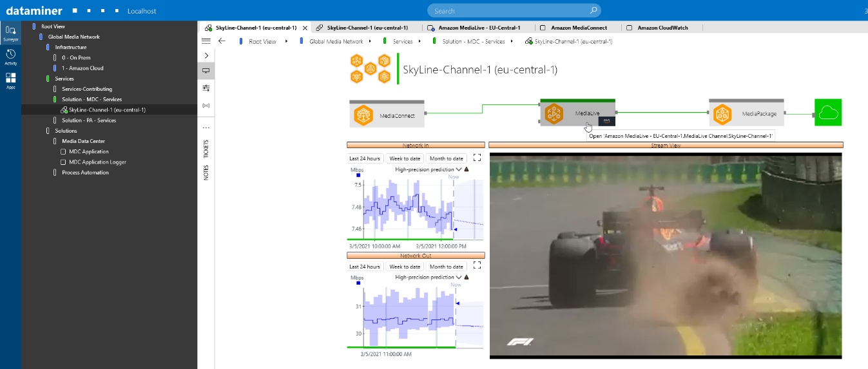Select Month to date in Network In
This screenshot has width=868, height=369.
(446, 158)
